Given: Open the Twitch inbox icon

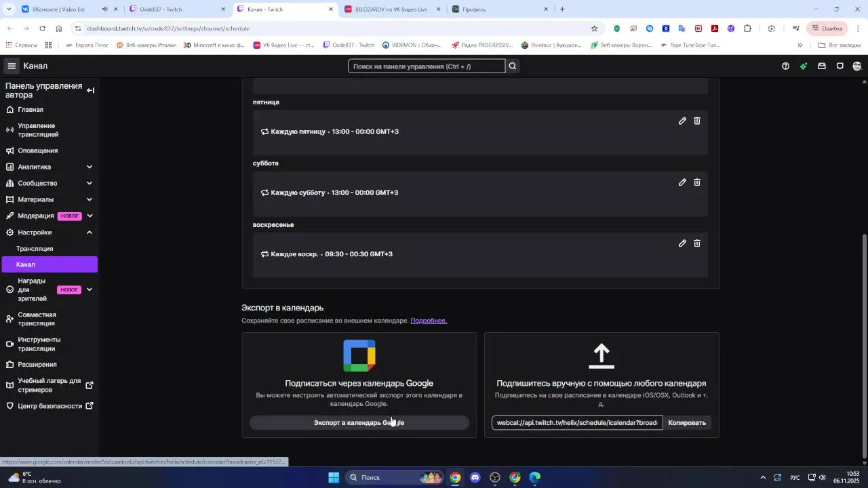Looking at the screenshot, I should pos(822,66).
